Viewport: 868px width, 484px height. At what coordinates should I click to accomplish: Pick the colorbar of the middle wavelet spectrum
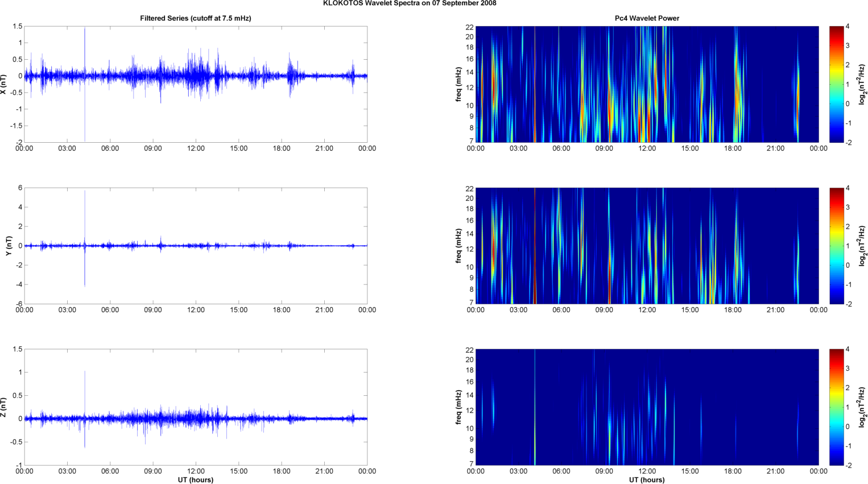click(836, 246)
